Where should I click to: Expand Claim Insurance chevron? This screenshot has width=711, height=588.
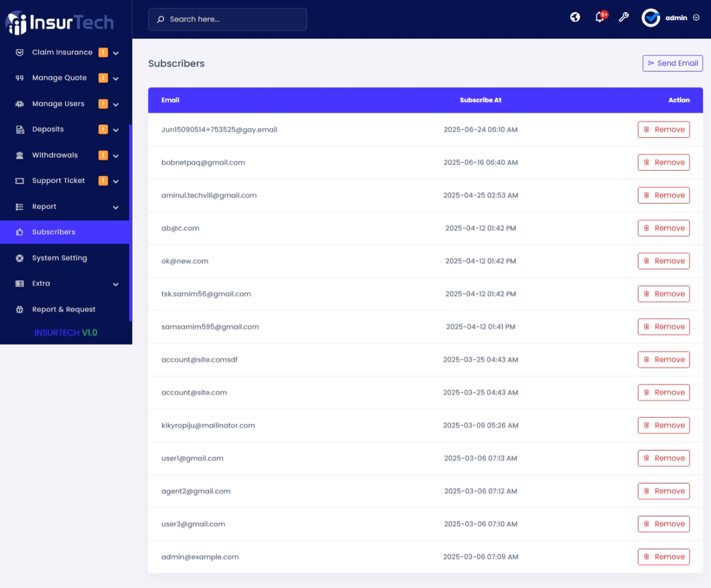click(x=116, y=53)
